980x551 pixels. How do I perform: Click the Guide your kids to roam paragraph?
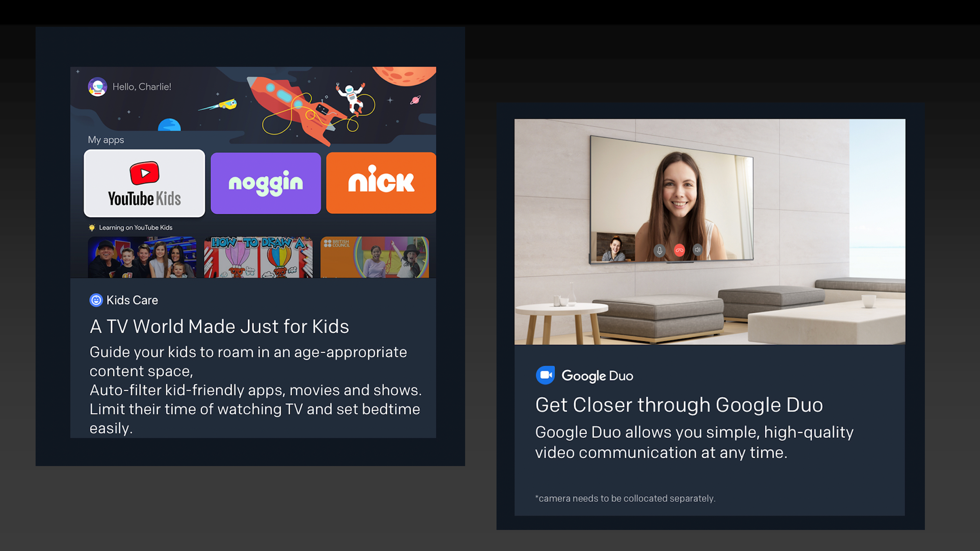[256, 390]
